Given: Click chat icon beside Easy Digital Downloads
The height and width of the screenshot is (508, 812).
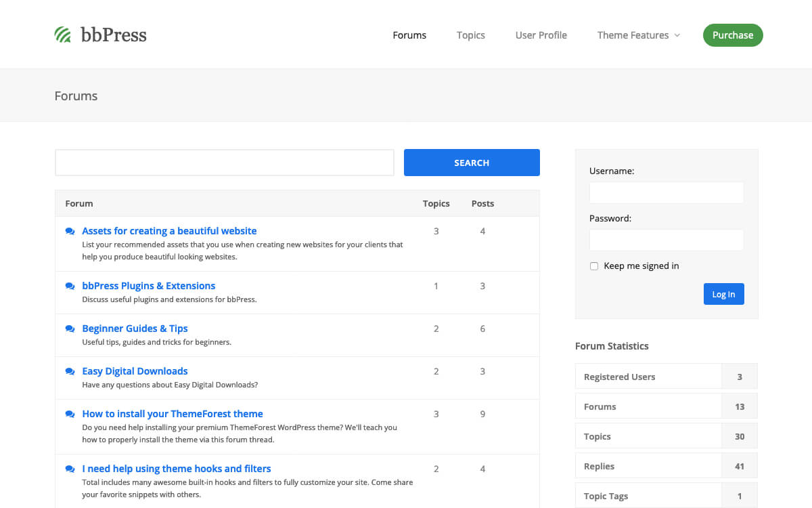Looking at the screenshot, I should point(70,372).
